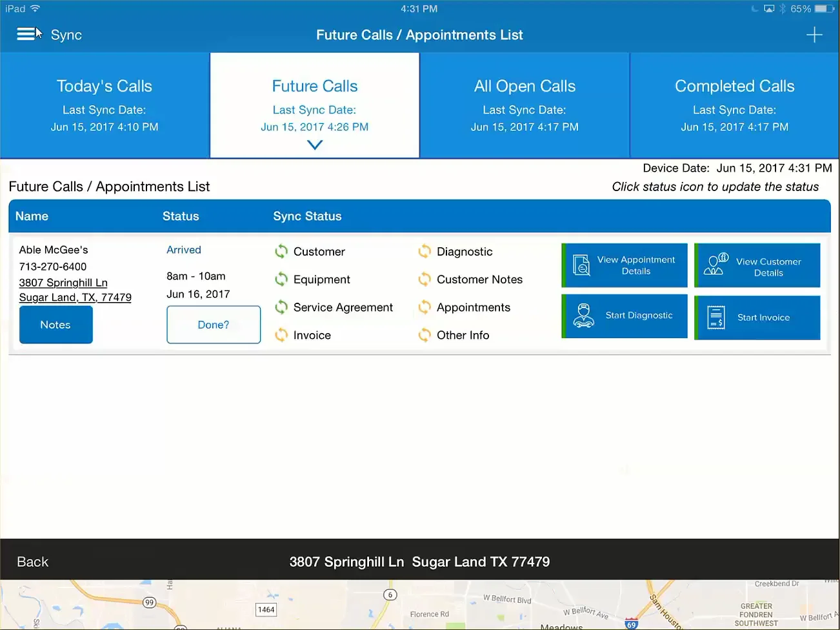Image resolution: width=840 pixels, height=630 pixels.
Task: Open the All Open Calls tab
Action: click(525, 105)
